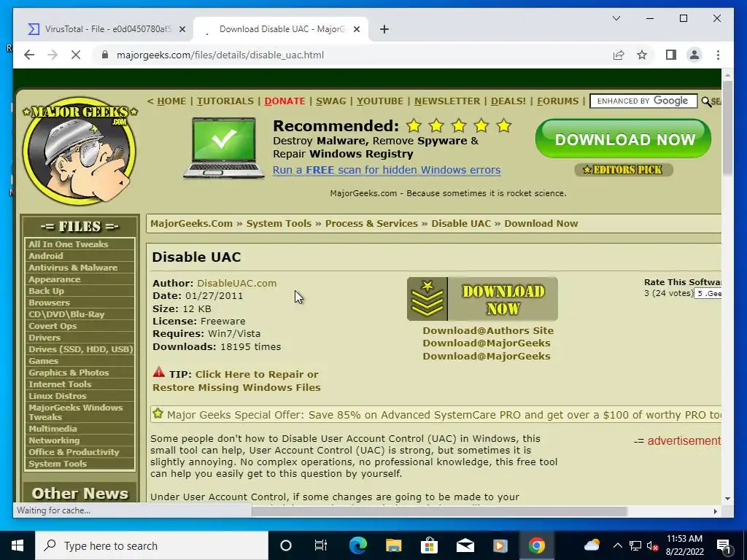Open Mail app from taskbar
The width and height of the screenshot is (747, 560).
coord(465,545)
